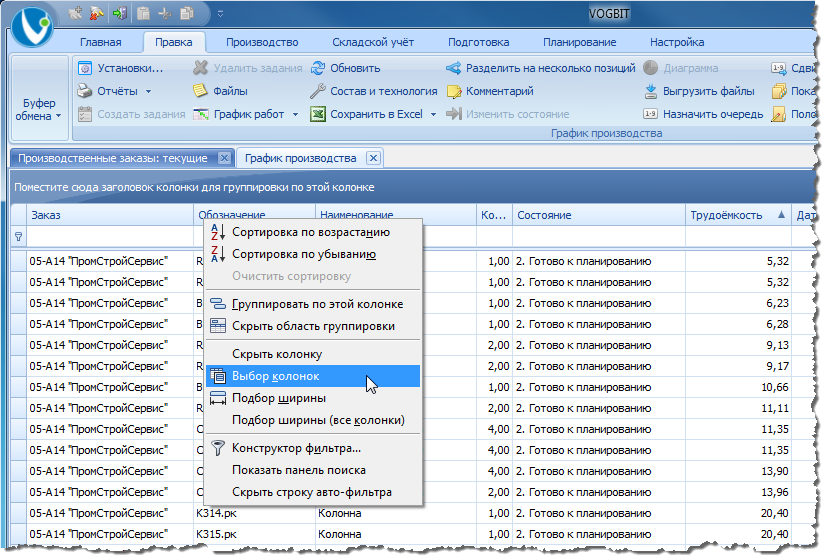Click the auto-filter row funnel icon
The width and height of the screenshot is (826, 559).
tap(18, 237)
